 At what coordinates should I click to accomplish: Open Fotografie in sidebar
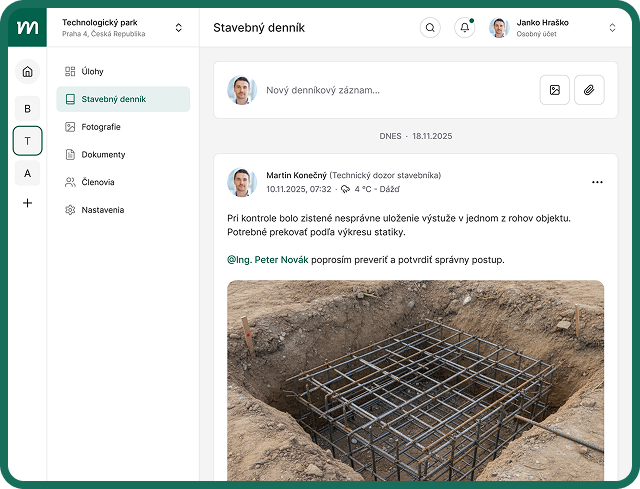point(123,127)
